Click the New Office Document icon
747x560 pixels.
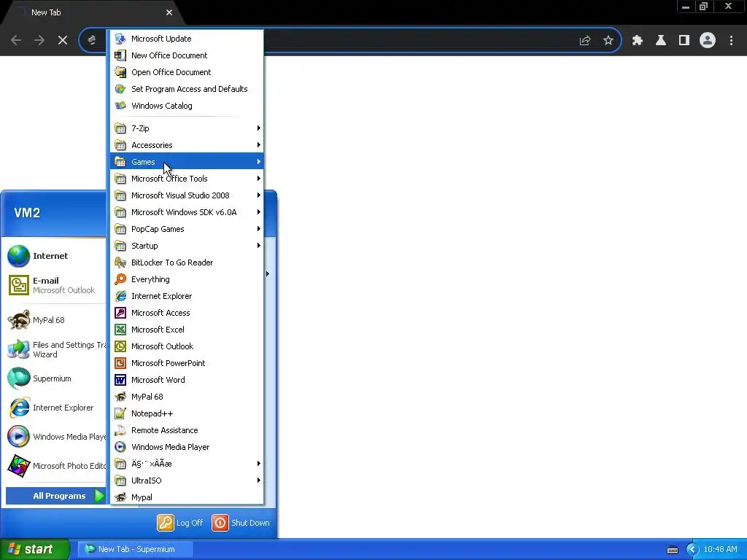tap(120, 55)
